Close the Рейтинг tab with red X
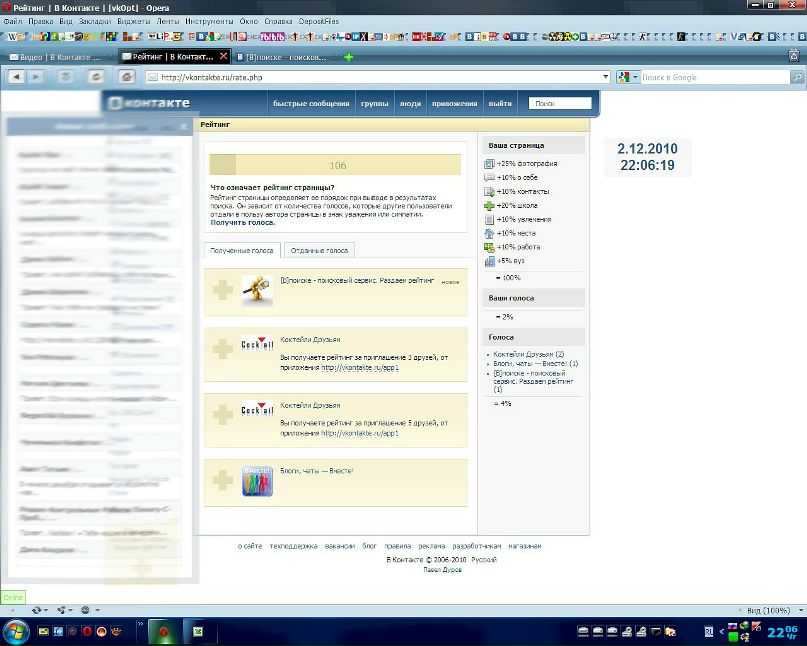The height and width of the screenshot is (646, 807). point(223,56)
